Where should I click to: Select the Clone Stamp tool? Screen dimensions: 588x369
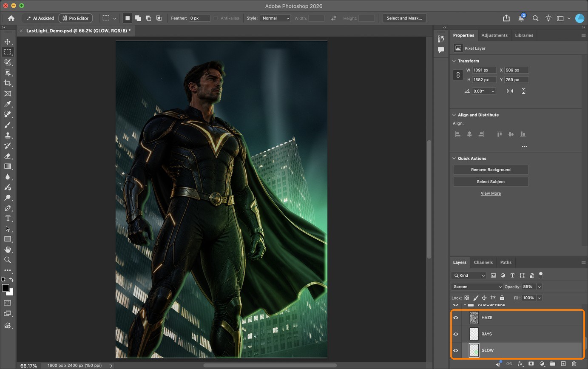point(8,135)
